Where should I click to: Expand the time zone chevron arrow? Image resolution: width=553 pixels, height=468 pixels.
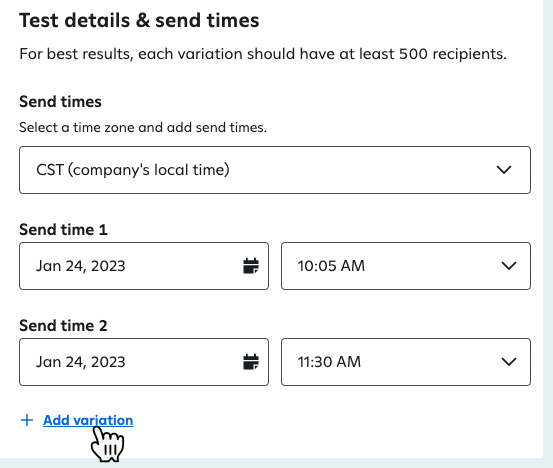pyautogui.click(x=504, y=170)
